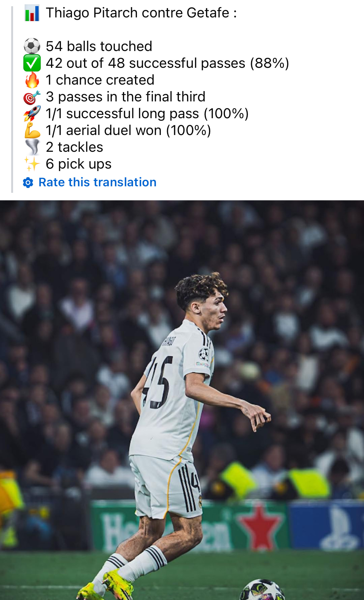Click the green check mark emoji
Viewport: 364px width, 600px height.
(32, 63)
